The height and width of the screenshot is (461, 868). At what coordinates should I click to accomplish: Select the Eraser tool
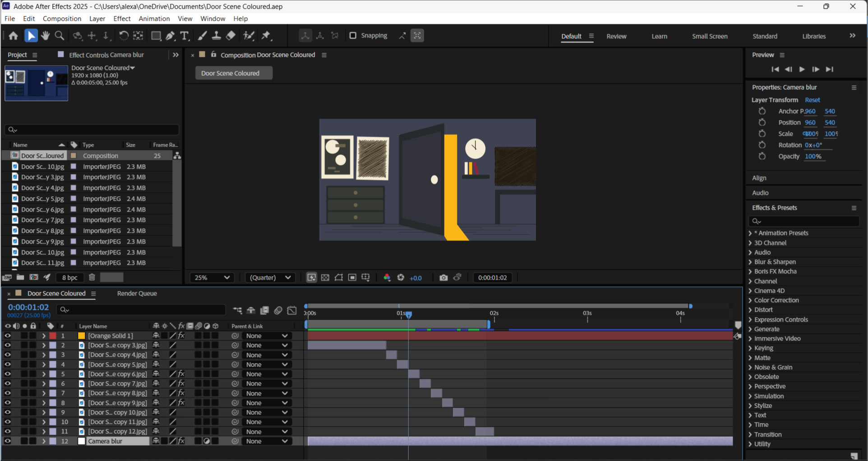[231, 36]
